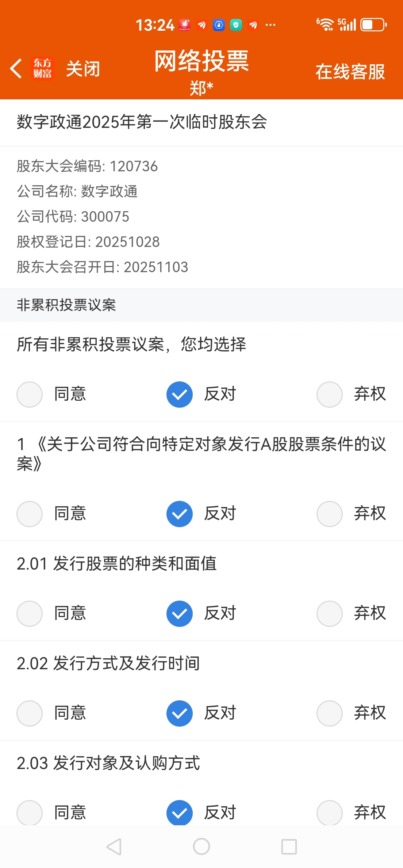Select 弃权 for all non-cumulative proposals

pyautogui.click(x=330, y=394)
